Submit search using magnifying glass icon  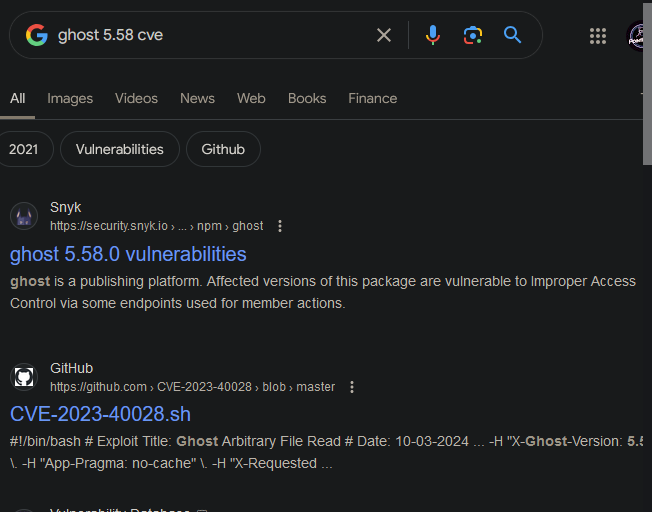click(512, 35)
